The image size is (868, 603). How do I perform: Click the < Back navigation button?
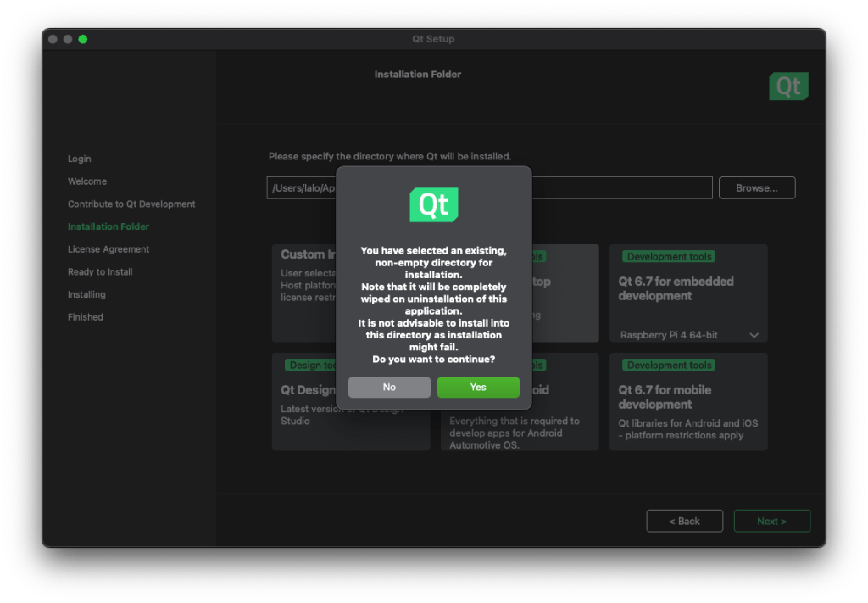tap(684, 521)
